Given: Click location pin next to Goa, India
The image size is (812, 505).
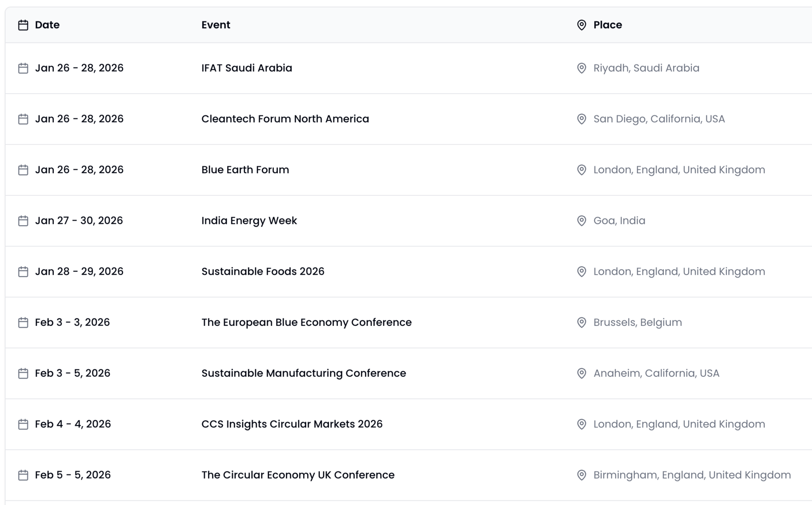Looking at the screenshot, I should [x=582, y=221].
